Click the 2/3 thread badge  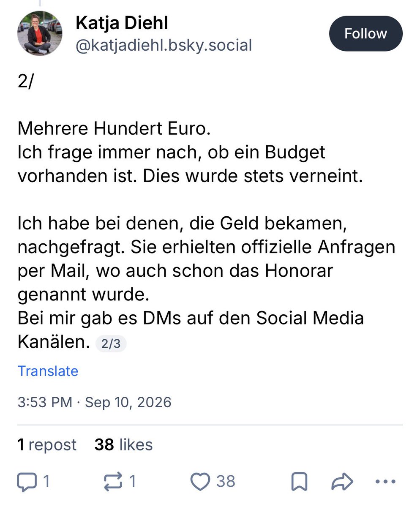111,344
